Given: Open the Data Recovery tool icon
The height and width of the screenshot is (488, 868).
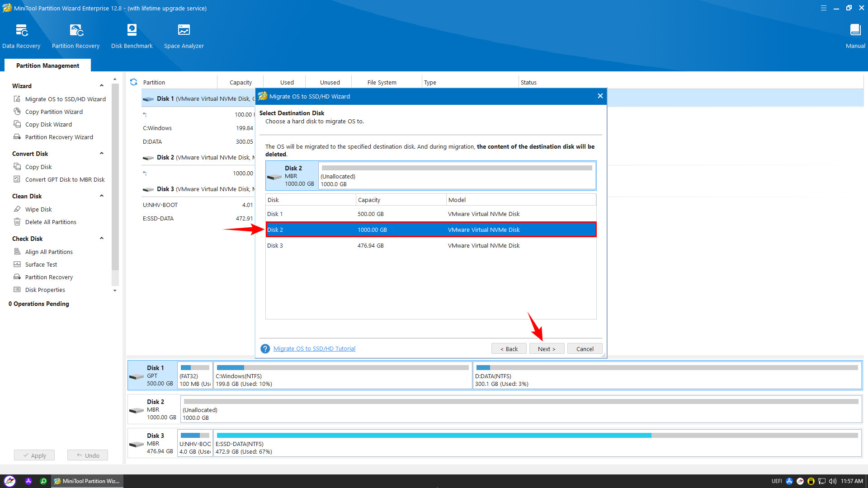Looking at the screenshot, I should pos(21,31).
